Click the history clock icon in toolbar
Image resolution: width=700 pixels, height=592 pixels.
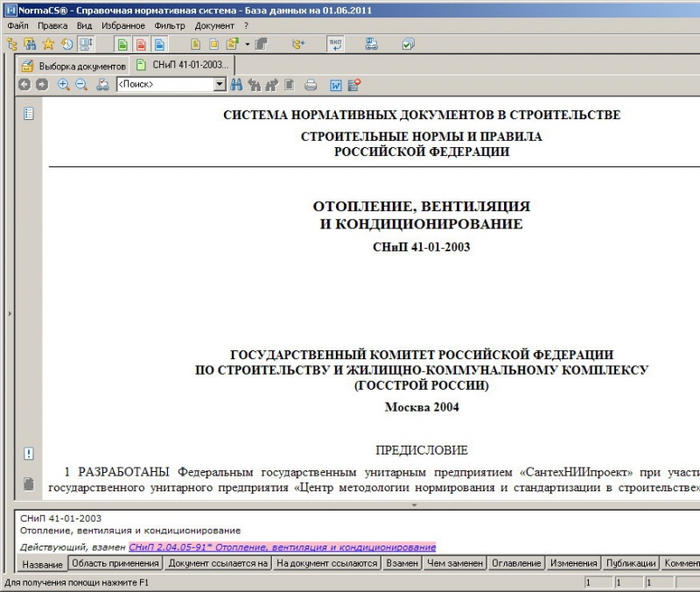66,44
